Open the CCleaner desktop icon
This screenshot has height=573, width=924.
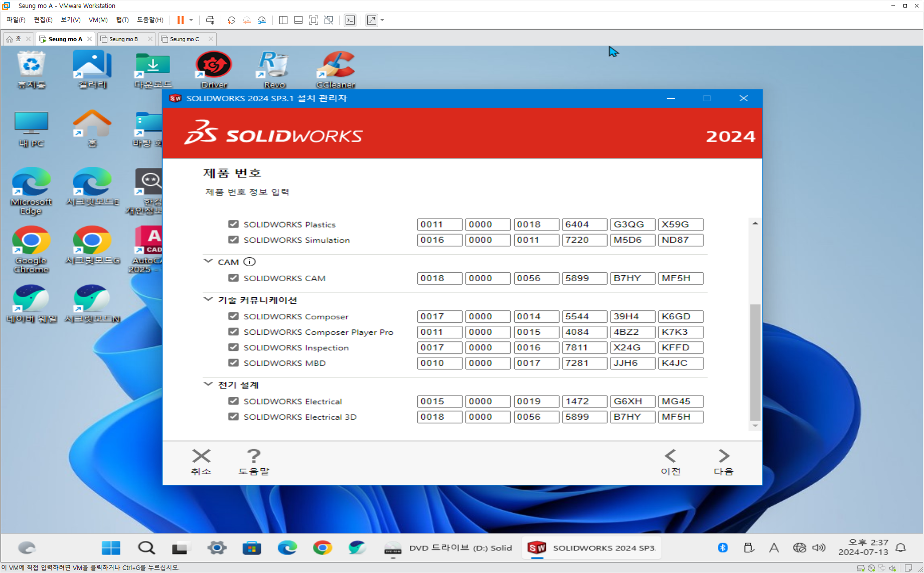(x=336, y=70)
